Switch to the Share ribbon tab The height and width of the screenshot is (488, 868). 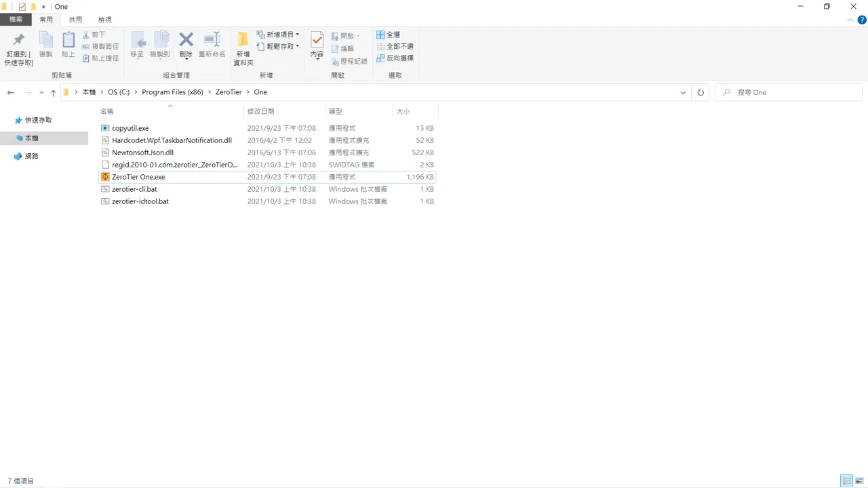75,20
